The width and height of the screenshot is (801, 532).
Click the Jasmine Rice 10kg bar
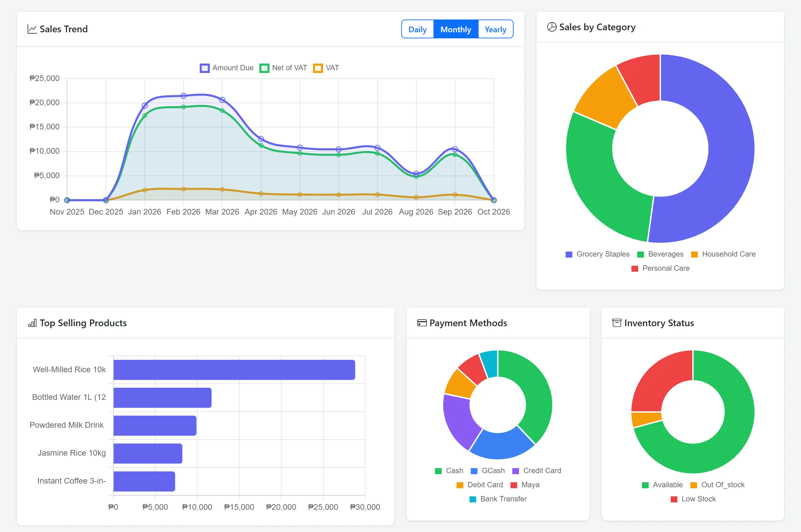[x=148, y=454]
